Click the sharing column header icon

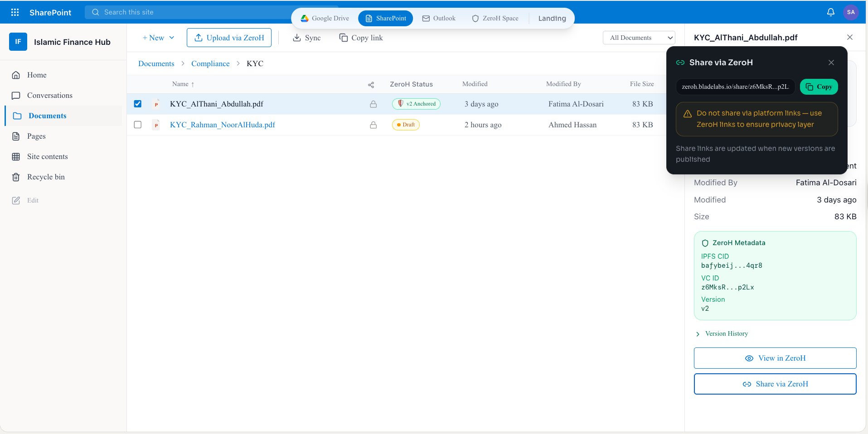[x=371, y=85]
